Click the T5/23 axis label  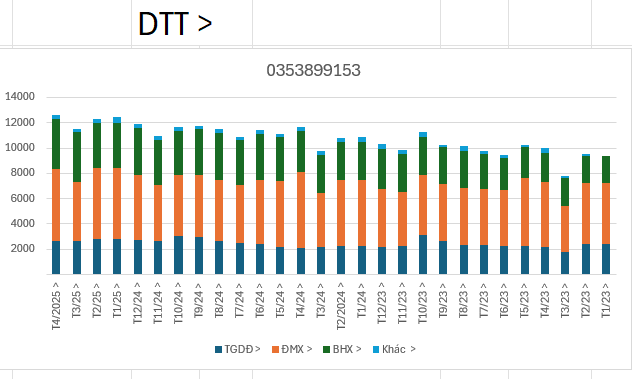pyautogui.click(x=524, y=300)
